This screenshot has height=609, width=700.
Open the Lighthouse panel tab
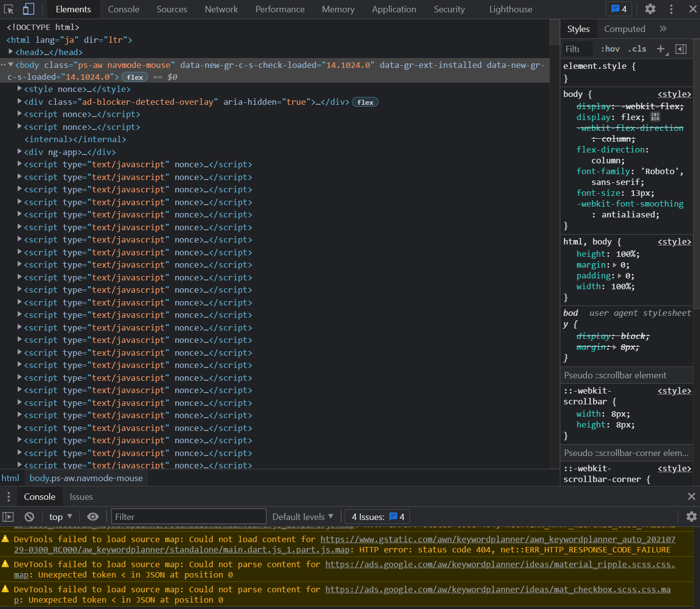click(511, 9)
